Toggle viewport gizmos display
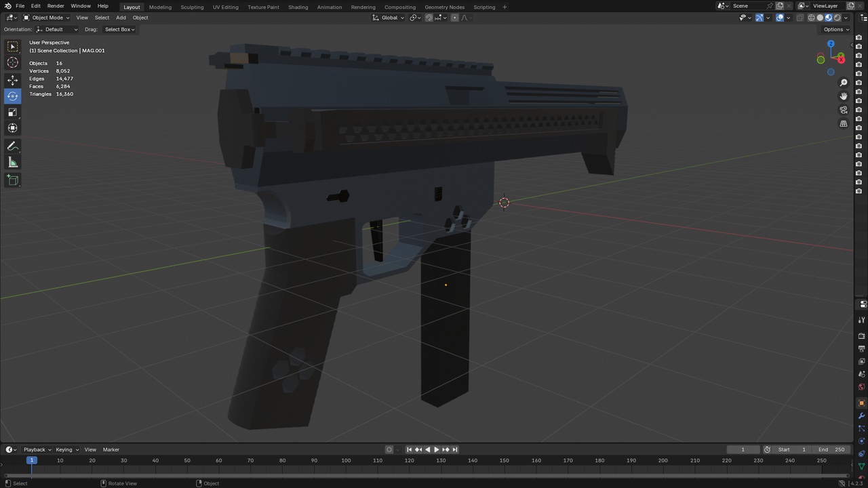 [x=759, y=18]
